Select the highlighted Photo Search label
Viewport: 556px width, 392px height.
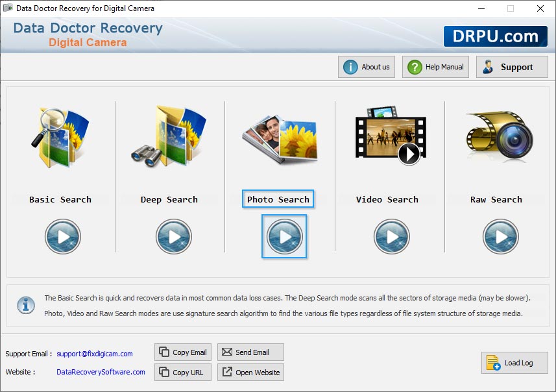tap(278, 199)
